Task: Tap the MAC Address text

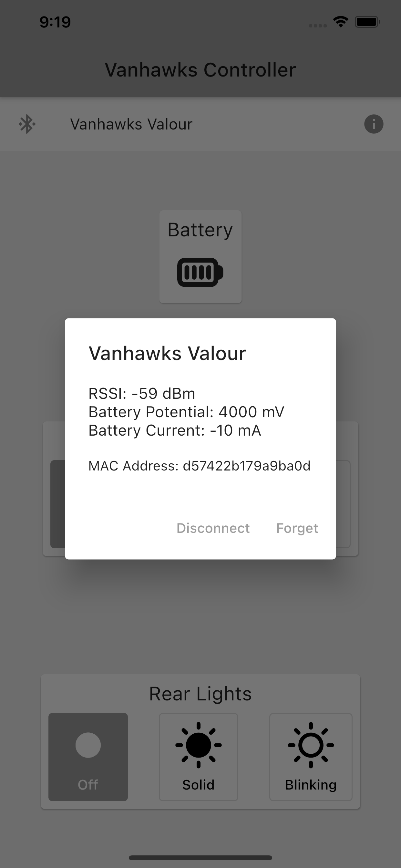Action: click(x=199, y=466)
